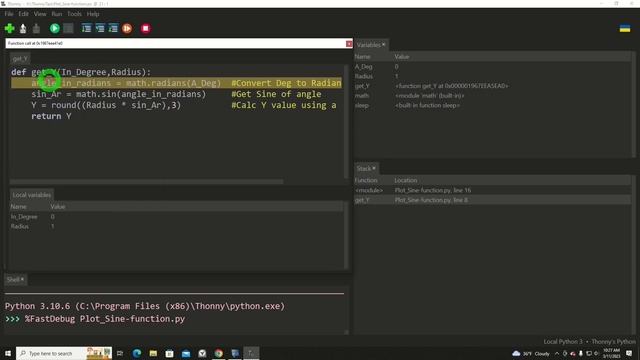Select the Local variables tab
This screenshot has height=360, width=640.
point(31,195)
